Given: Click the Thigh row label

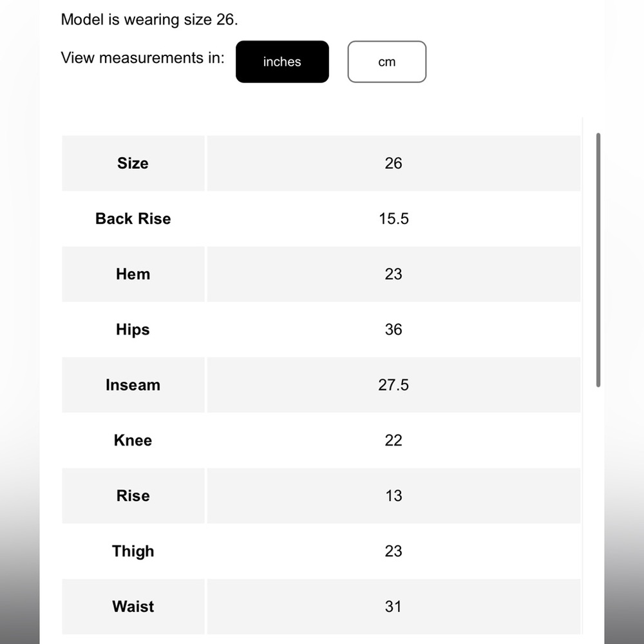Looking at the screenshot, I should click(x=133, y=551).
